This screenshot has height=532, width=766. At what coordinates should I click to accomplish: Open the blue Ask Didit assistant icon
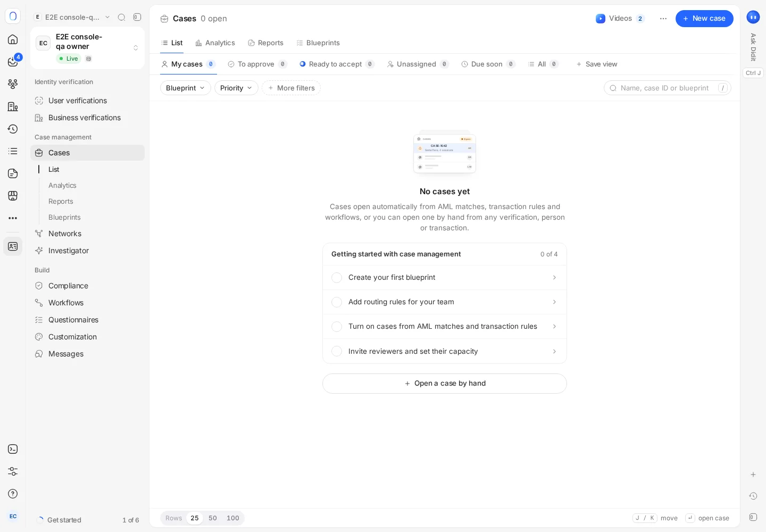point(753,17)
